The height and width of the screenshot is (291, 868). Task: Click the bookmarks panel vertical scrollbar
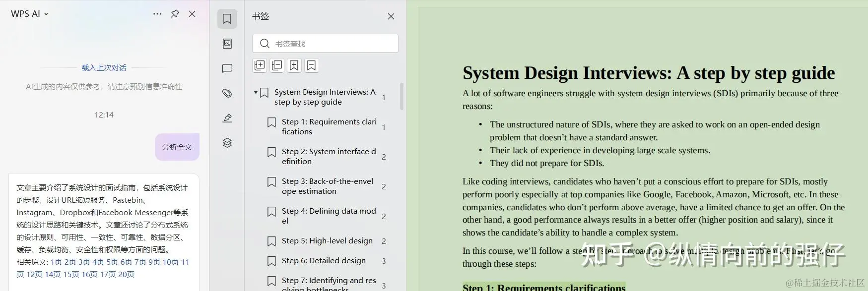tap(401, 96)
